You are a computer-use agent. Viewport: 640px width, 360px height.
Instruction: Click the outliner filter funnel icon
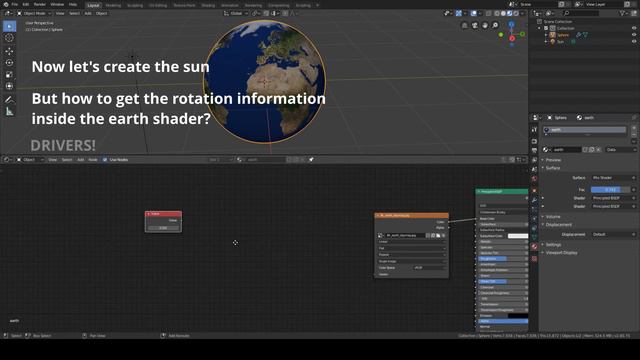623,13
